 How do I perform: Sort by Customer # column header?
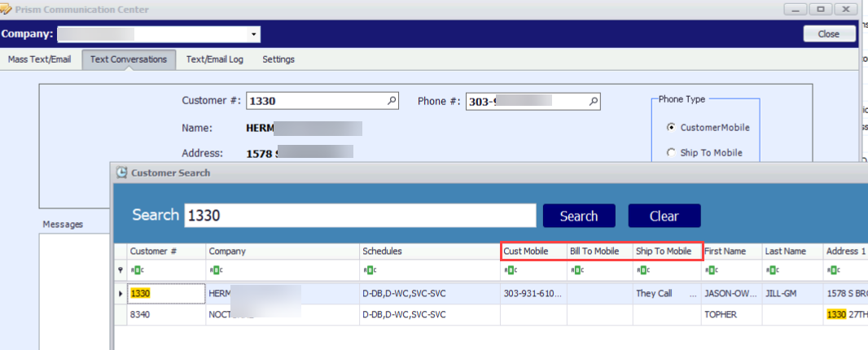[166, 251]
